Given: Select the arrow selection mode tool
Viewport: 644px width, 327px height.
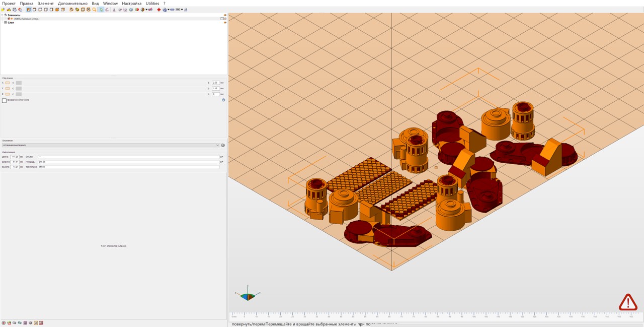Looking at the screenshot, I should pyautogui.click(x=101, y=10).
